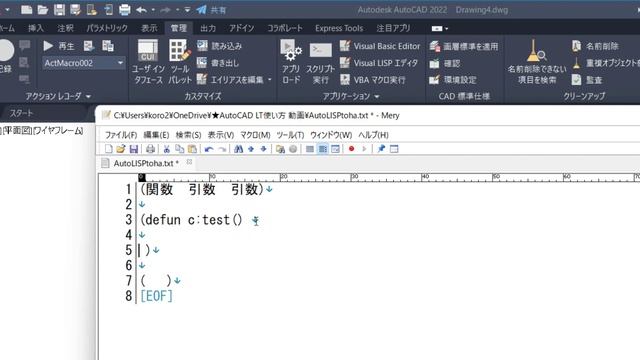The image size is (640, 360).
Task: Expand ribbon display options arrow
Action: [x=447, y=29]
